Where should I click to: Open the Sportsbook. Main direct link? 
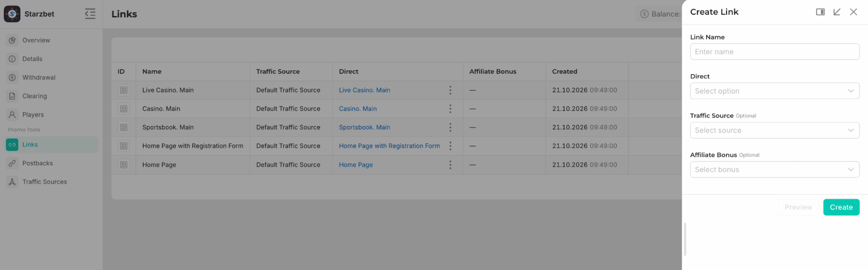pos(364,128)
